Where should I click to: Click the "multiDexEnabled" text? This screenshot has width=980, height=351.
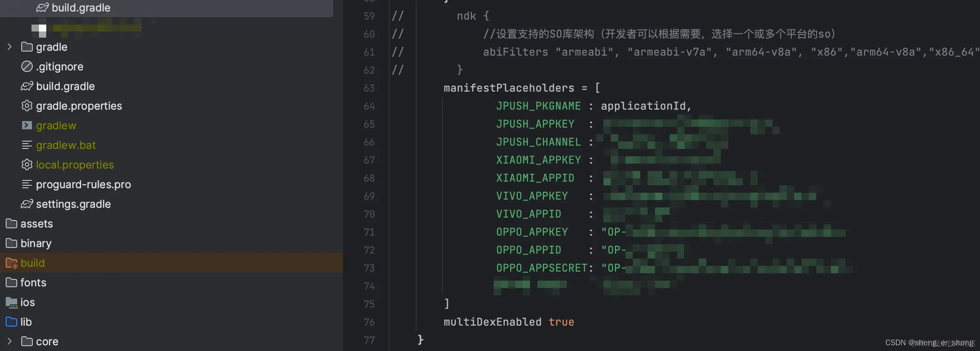[x=492, y=322]
